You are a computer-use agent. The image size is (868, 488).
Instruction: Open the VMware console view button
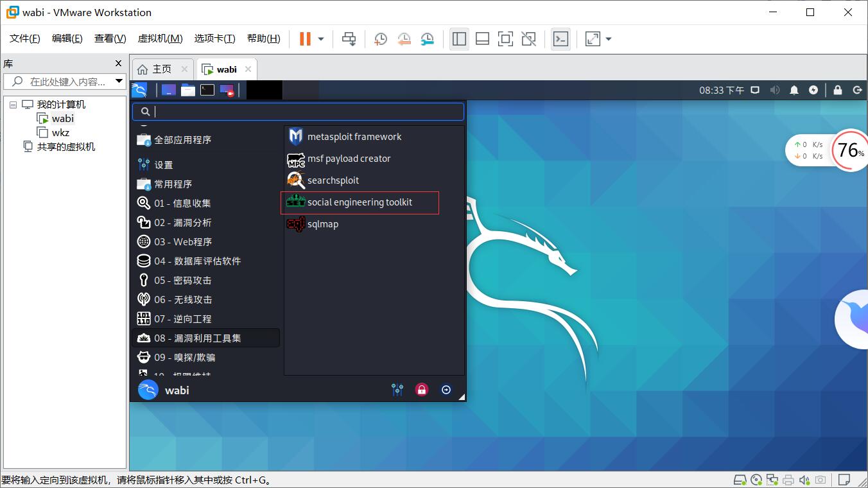(x=560, y=39)
